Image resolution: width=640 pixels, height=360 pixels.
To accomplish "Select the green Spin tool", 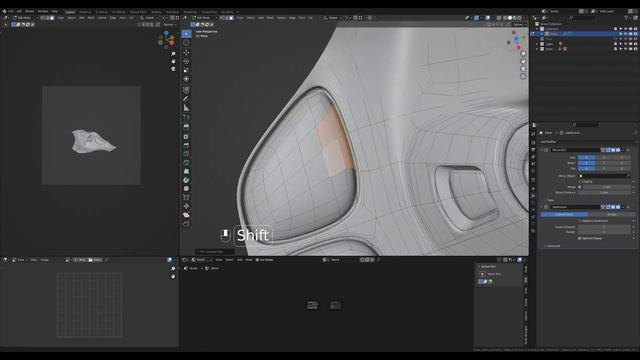I will (x=186, y=180).
